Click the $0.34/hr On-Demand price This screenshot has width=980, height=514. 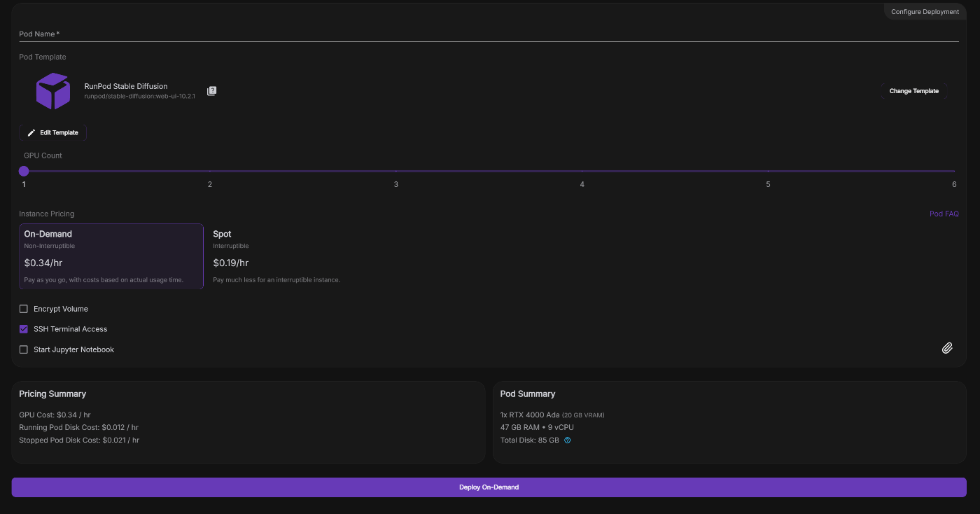[x=42, y=263]
